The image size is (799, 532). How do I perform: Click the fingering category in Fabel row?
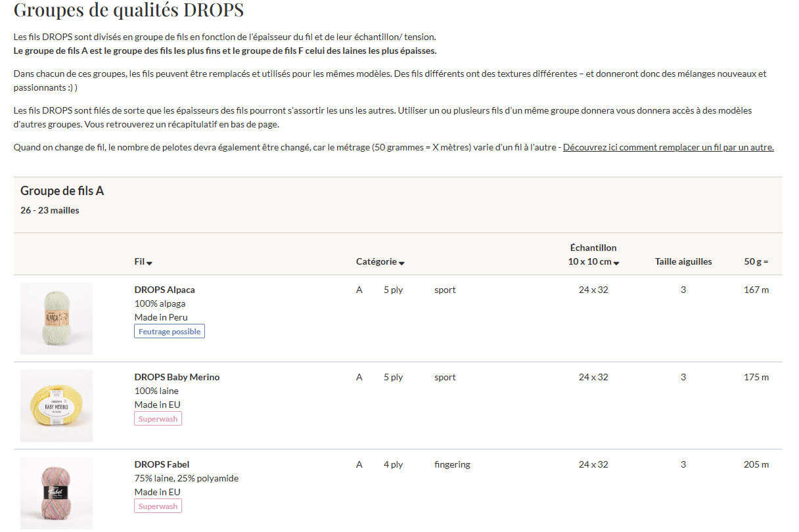tap(452, 464)
